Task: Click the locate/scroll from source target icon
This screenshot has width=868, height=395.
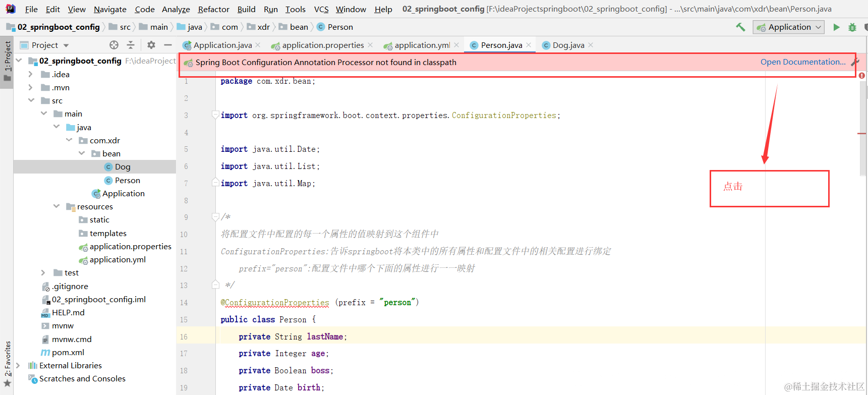Action: tap(114, 45)
